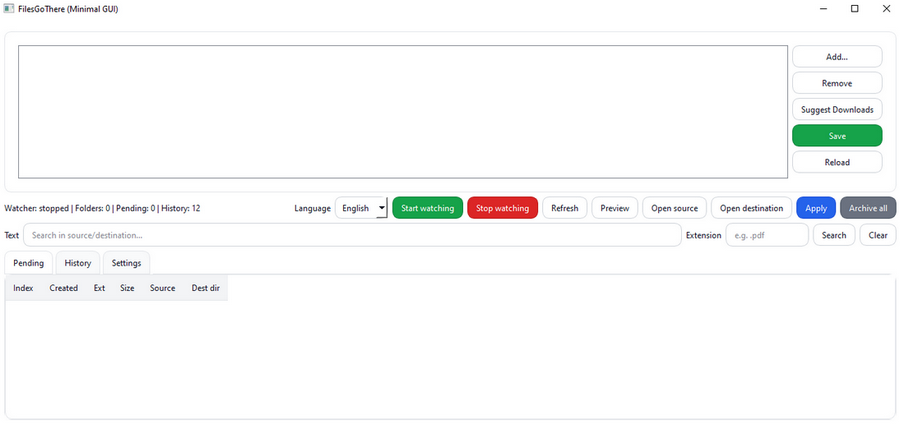This screenshot has height=425, width=900.
Task: Click the blue Apply button
Action: pyautogui.click(x=816, y=208)
